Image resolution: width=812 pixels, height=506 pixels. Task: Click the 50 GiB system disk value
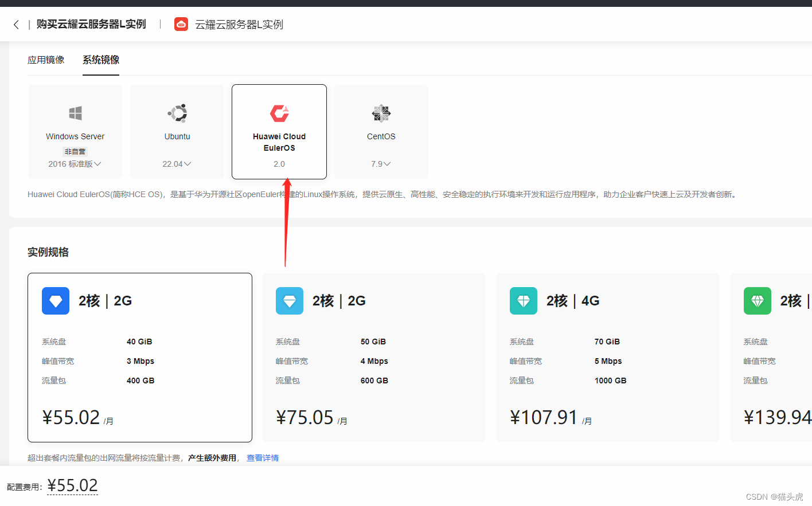pos(373,342)
